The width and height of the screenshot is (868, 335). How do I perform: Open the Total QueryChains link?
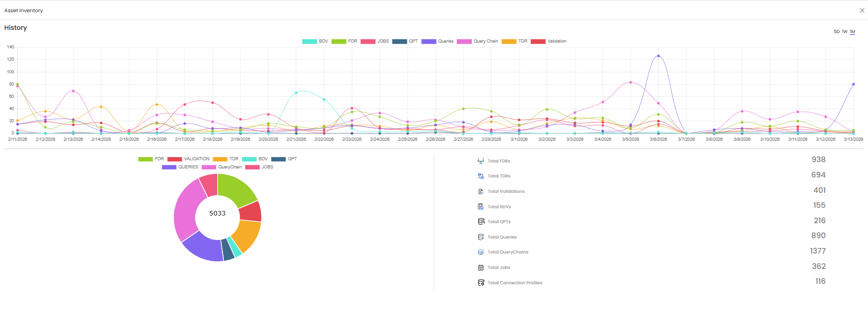pos(508,252)
